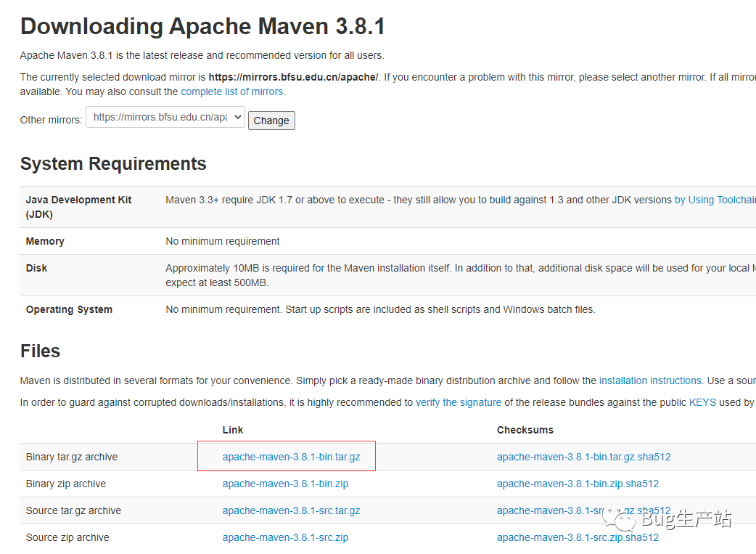Click the Checksums column header
Screen dimensions: 756x554
(525, 430)
